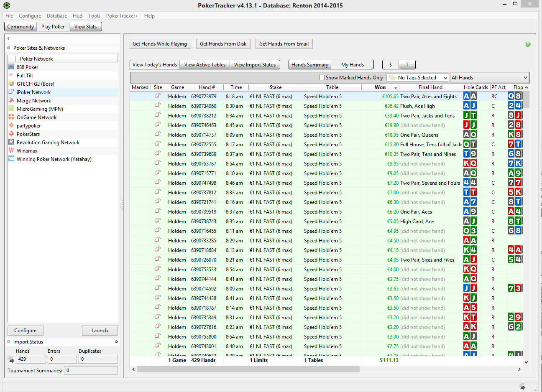Click the Winning Poker Network icon

[11, 159]
